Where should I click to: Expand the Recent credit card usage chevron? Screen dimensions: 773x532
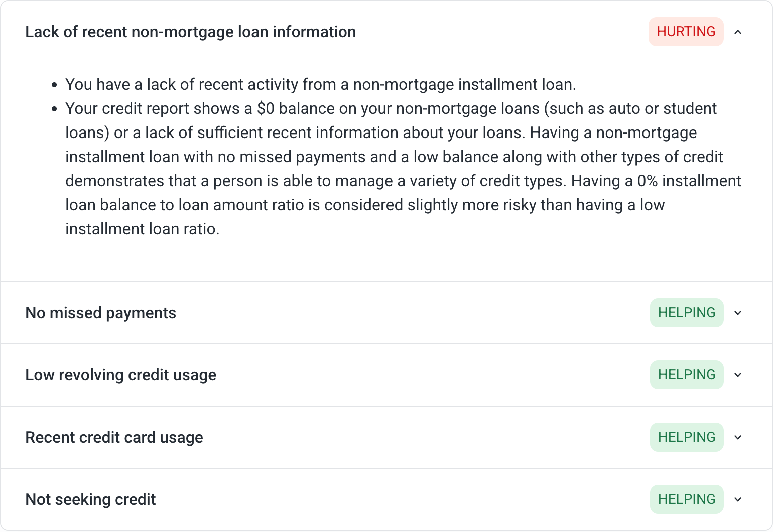[x=737, y=437]
